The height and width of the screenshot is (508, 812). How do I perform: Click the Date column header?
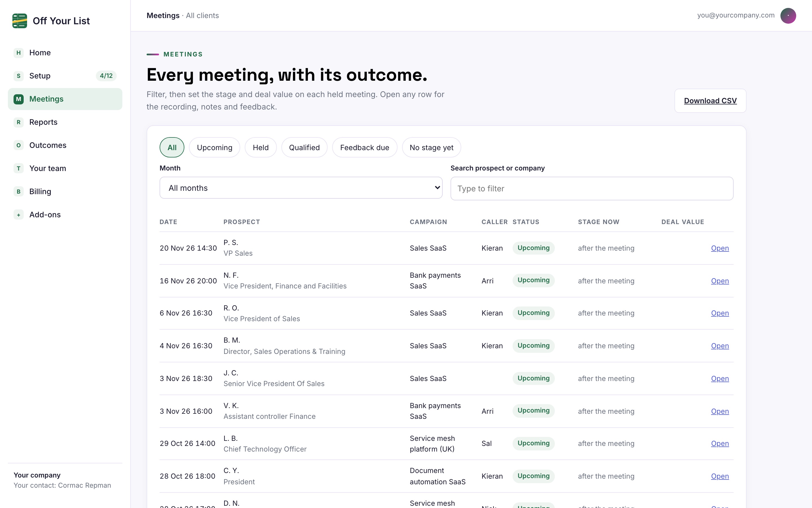click(168, 222)
